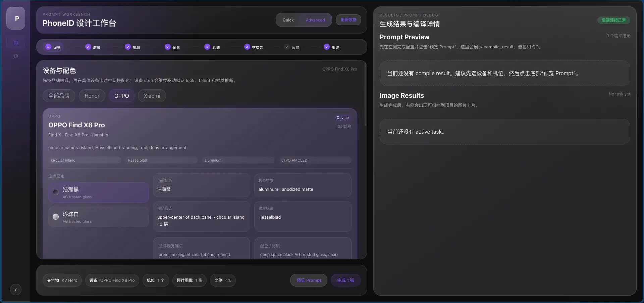Click the Hasselblad tag chip

[x=161, y=160]
